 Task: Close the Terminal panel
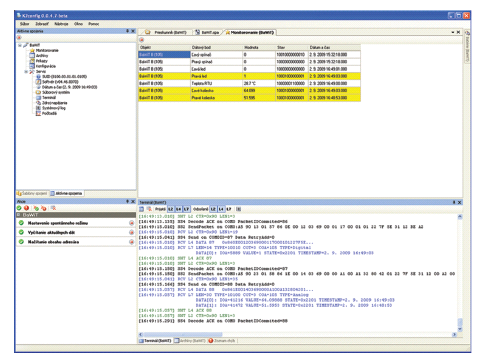(460, 202)
